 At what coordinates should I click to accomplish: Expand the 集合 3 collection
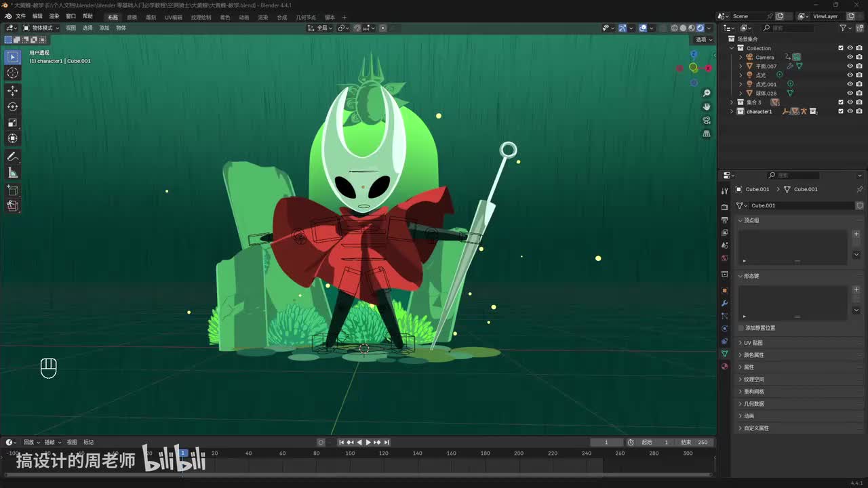tap(732, 102)
